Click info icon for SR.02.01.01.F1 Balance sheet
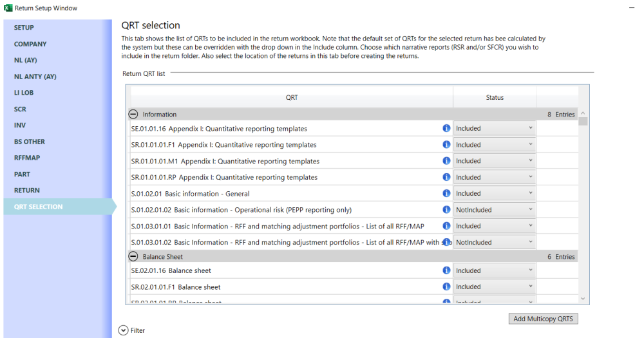The width and height of the screenshot is (644, 338). point(446,286)
